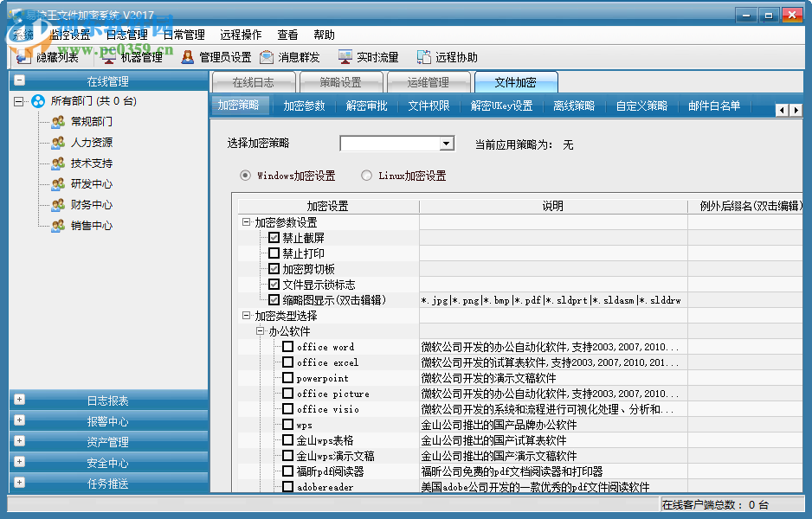Screen dimensions: 812x519
Task: Select the 常规部门 department icon
Action: click(58, 122)
